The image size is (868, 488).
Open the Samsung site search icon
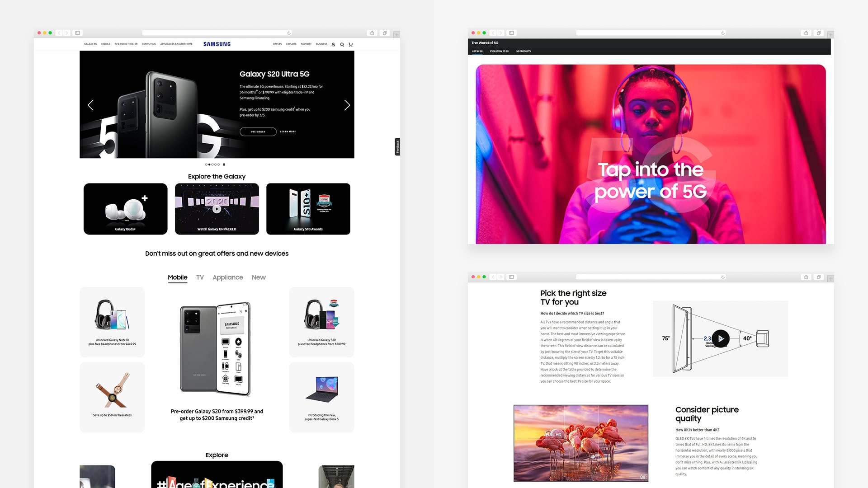click(x=342, y=44)
